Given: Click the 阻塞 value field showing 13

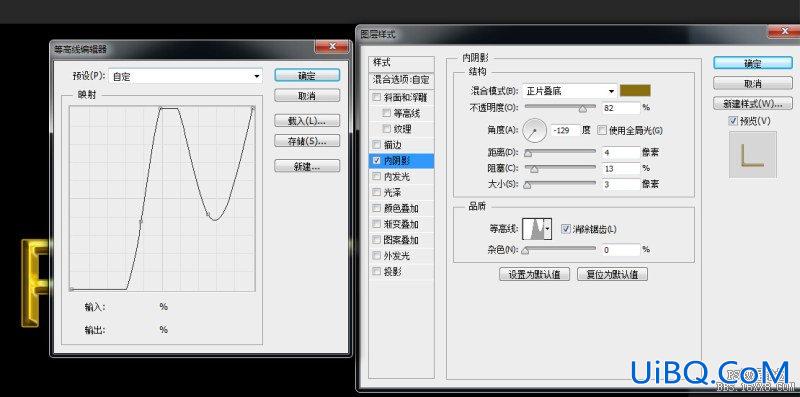Looking at the screenshot, I should tap(620, 168).
